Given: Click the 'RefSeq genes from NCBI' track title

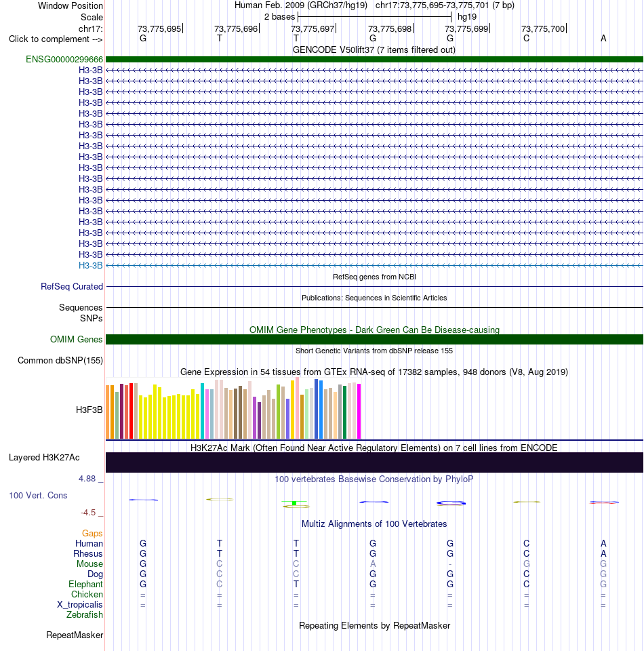Looking at the screenshot, I should coord(374,277).
